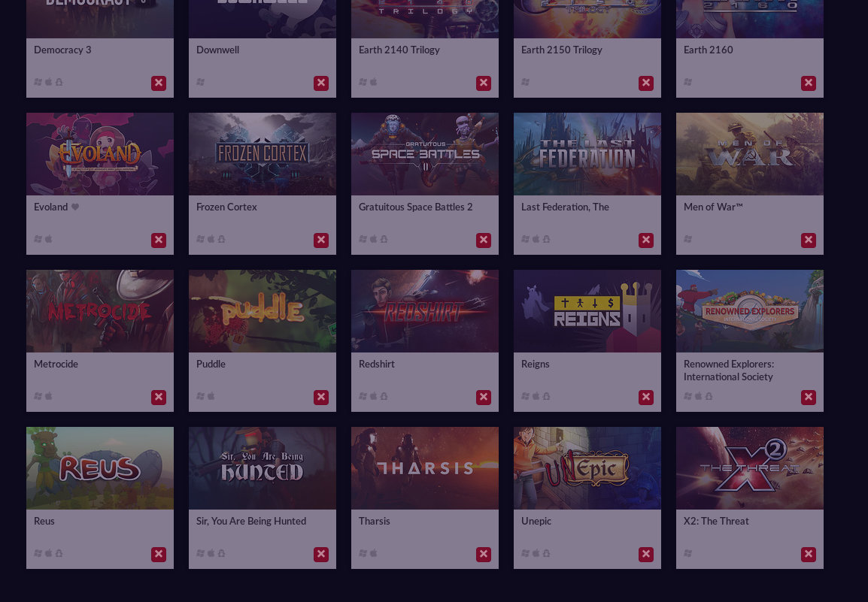Click the Earth 2150 Trilogy title
Image resolution: width=868 pixels, height=602 pixels.
561,50
